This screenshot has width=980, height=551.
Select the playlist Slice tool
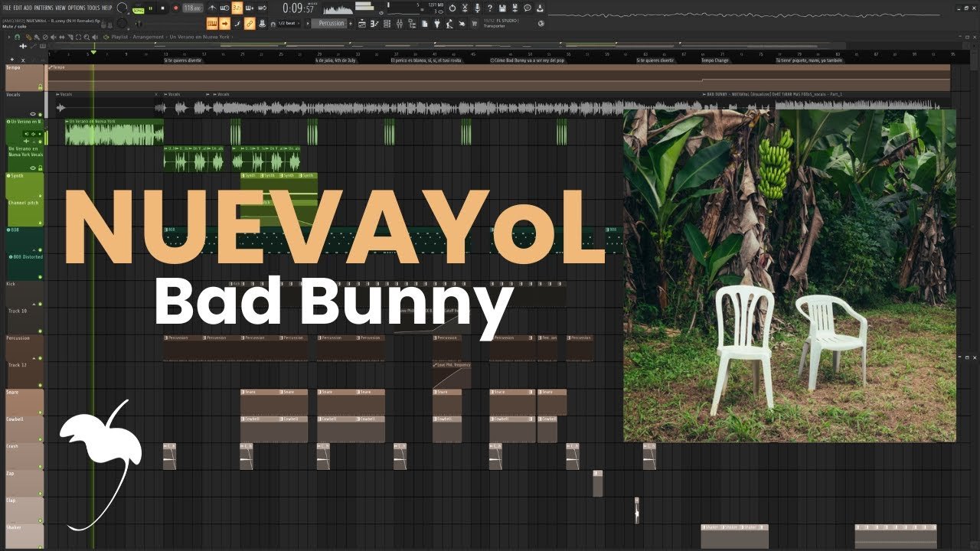pos(70,37)
